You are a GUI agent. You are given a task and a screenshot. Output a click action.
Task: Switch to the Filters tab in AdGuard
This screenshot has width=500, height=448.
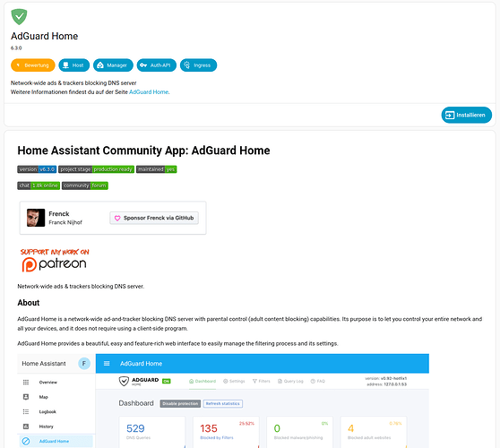click(261, 382)
